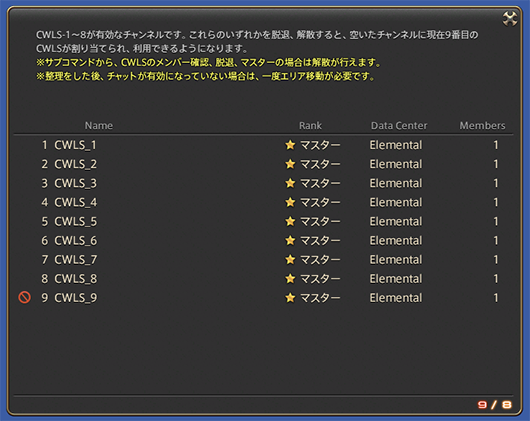Close the CWLS list window

pyautogui.click(x=509, y=19)
